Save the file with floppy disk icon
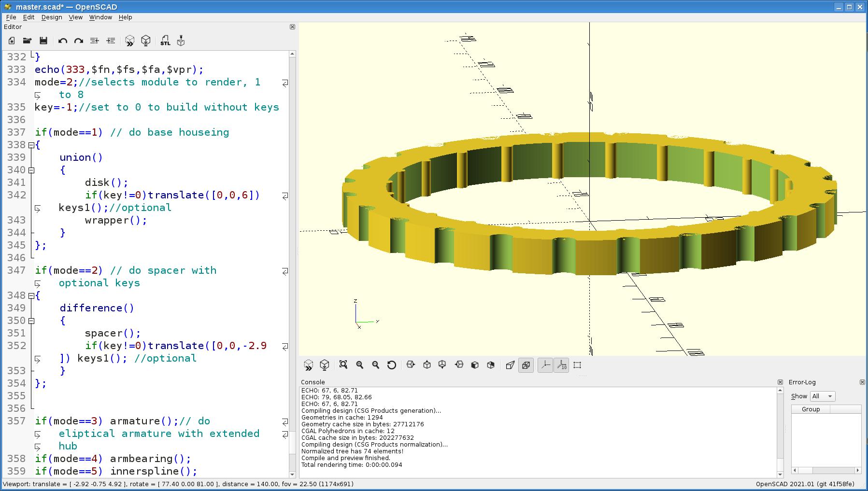868x491 pixels. click(x=43, y=41)
